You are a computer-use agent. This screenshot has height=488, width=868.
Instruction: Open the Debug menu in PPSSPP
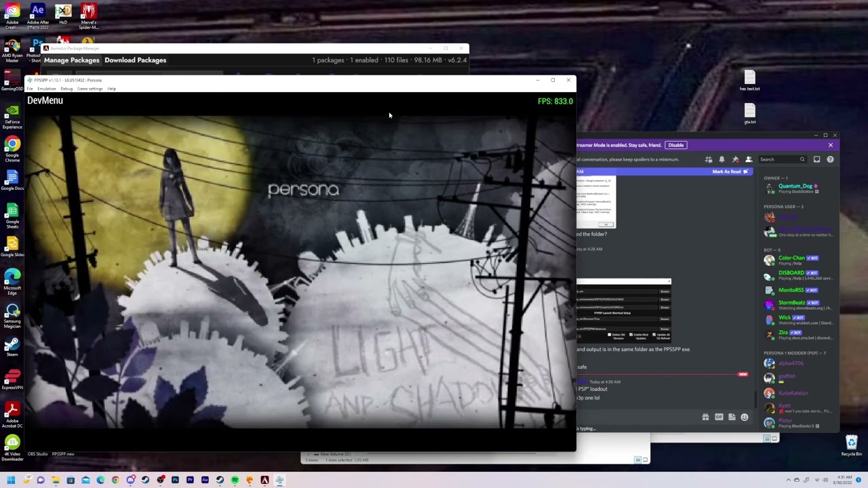pos(66,89)
